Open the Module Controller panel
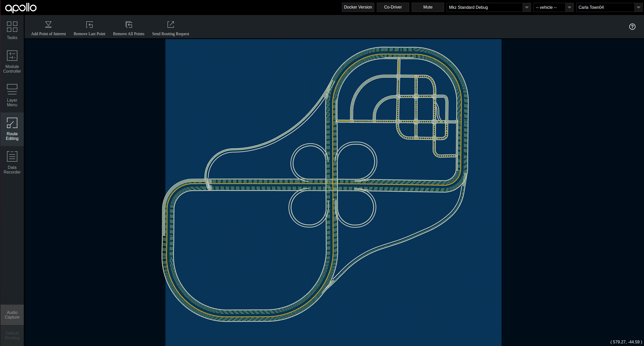 [12, 62]
